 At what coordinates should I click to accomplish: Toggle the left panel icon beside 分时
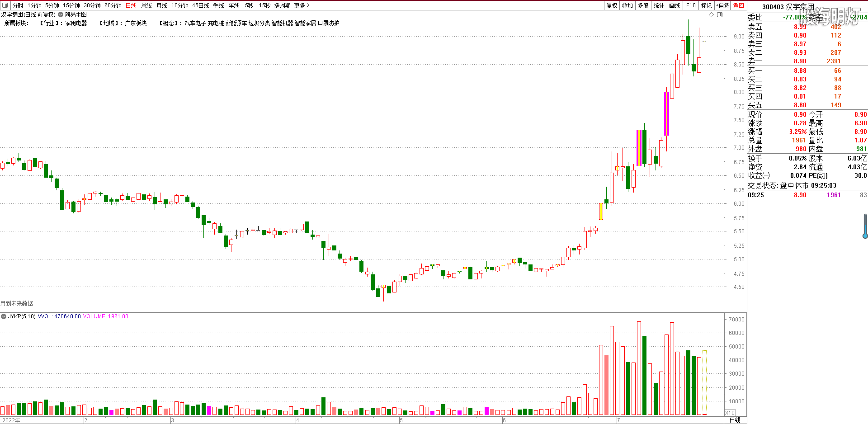tap(5, 5)
